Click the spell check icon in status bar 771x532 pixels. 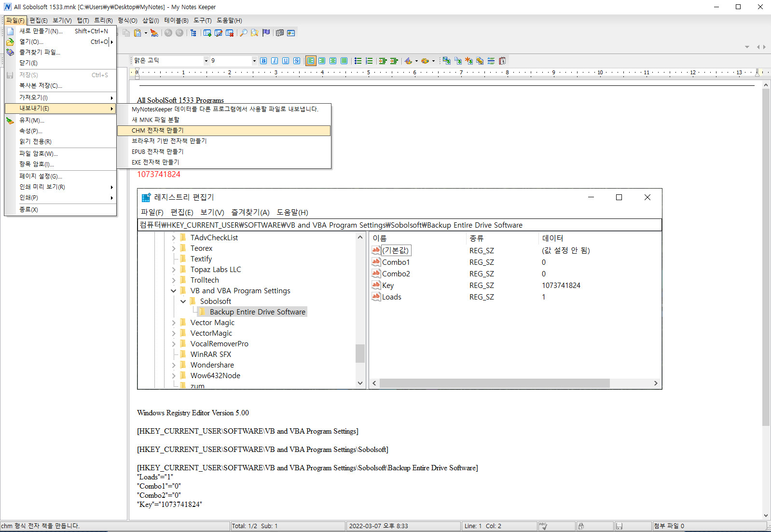pos(543,526)
